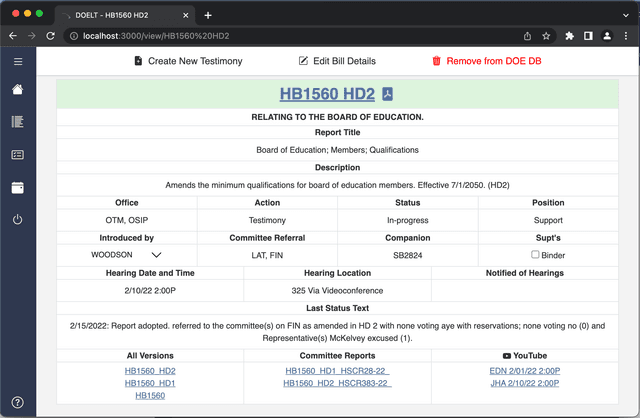Click Edit Bill Details

pyautogui.click(x=337, y=61)
